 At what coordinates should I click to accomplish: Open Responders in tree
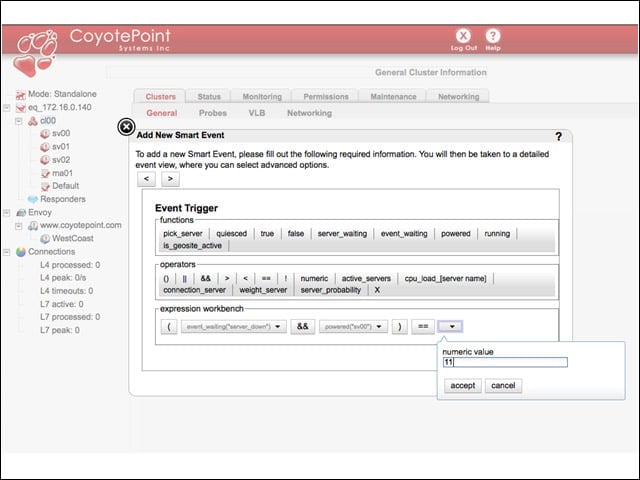click(62, 199)
